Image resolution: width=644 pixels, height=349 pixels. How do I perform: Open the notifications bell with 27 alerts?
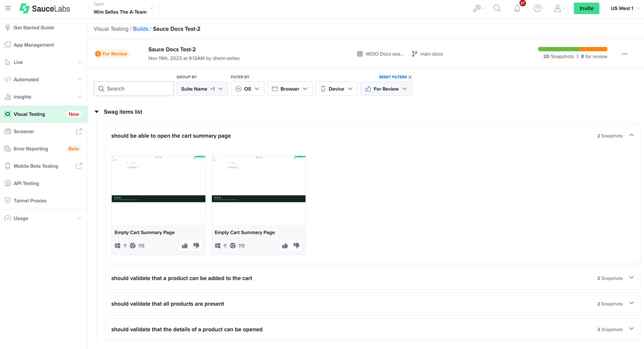517,8
